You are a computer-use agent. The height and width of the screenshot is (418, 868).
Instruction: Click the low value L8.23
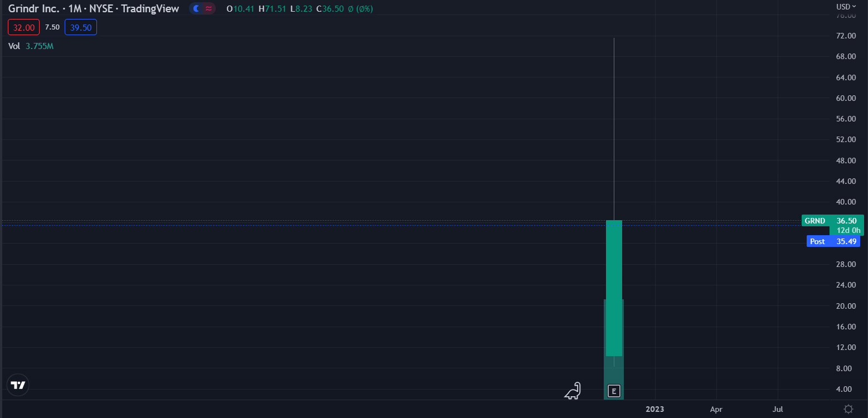pyautogui.click(x=302, y=9)
